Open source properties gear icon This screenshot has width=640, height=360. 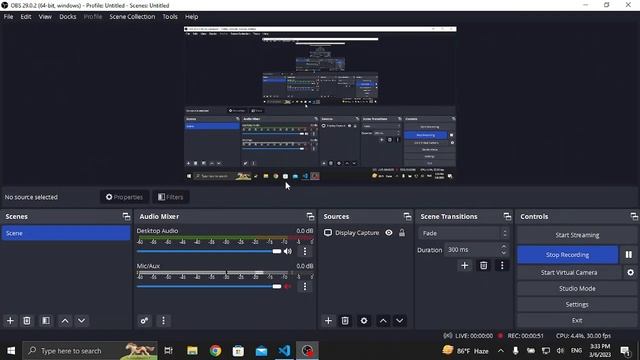pos(364,321)
